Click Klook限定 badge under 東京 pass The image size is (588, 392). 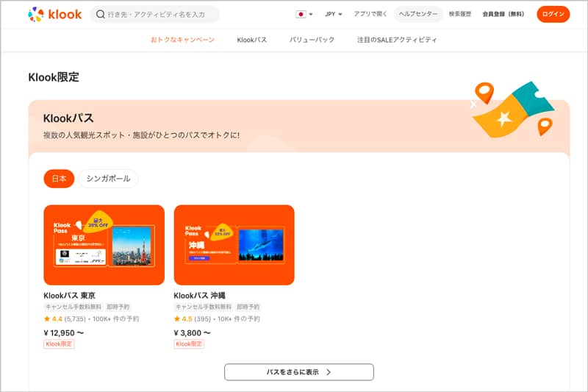(x=59, y=344)
